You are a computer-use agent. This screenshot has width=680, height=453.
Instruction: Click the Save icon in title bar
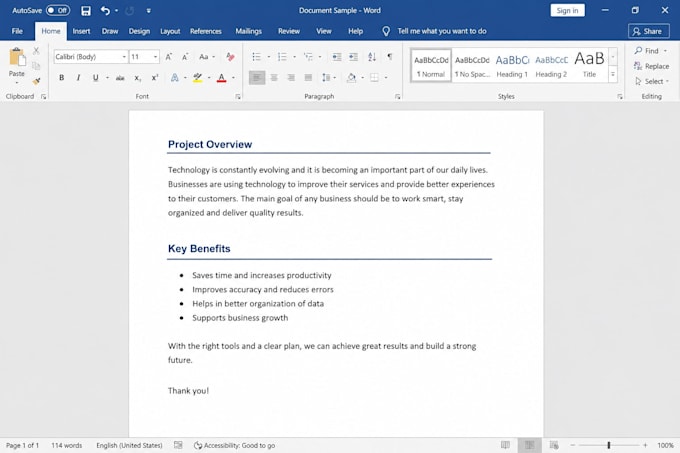86,10
